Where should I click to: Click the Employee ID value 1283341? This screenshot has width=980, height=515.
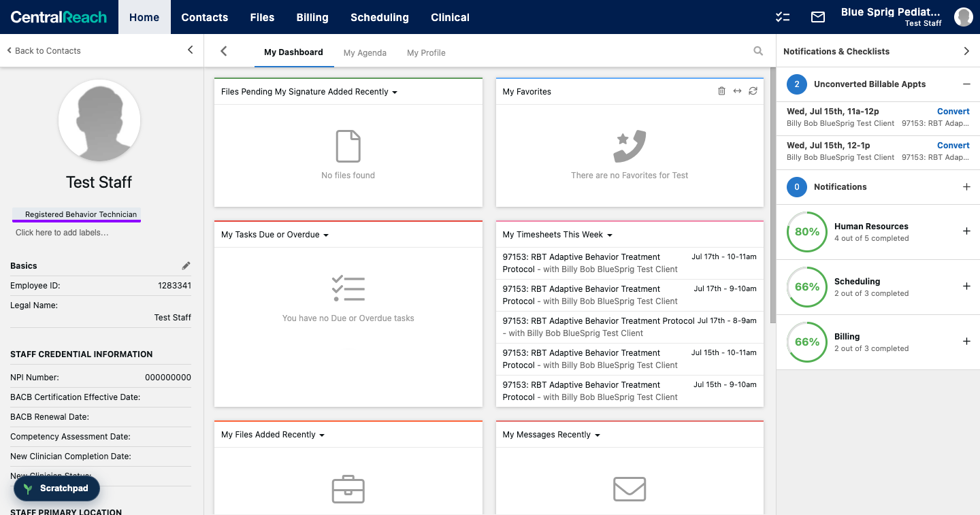[x=174, y=286]
